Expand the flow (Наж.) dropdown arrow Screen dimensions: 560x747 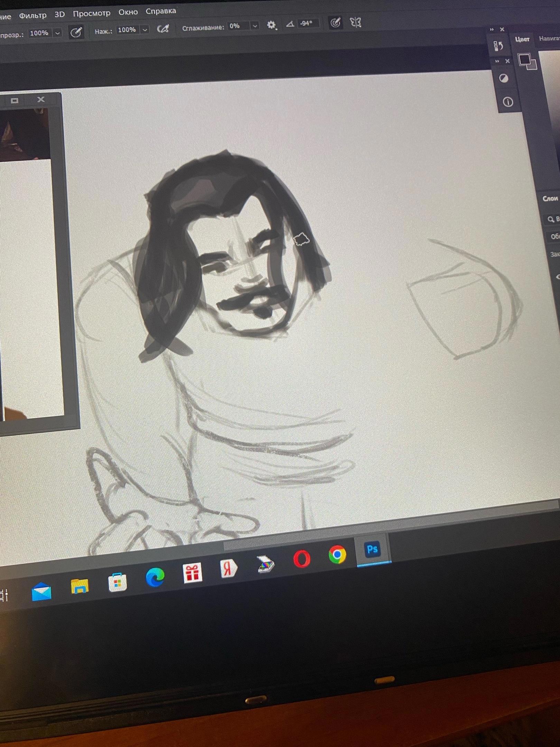pyautogui.click(x=145, y=30)
